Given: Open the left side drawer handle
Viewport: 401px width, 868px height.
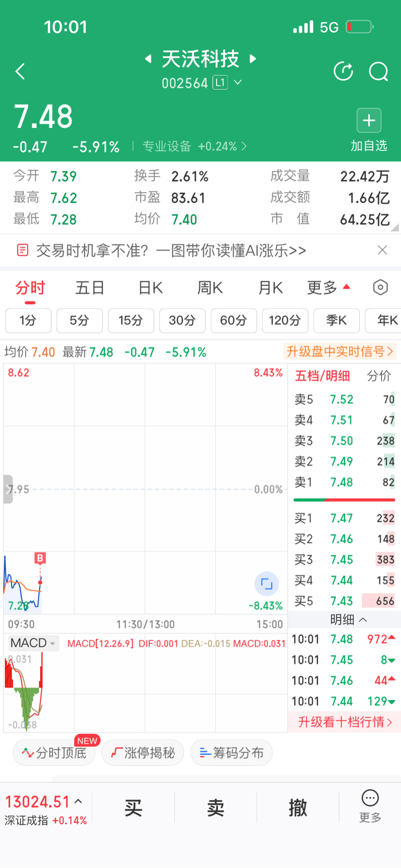Looking at the screenshot, I should [x=8, y=489].
